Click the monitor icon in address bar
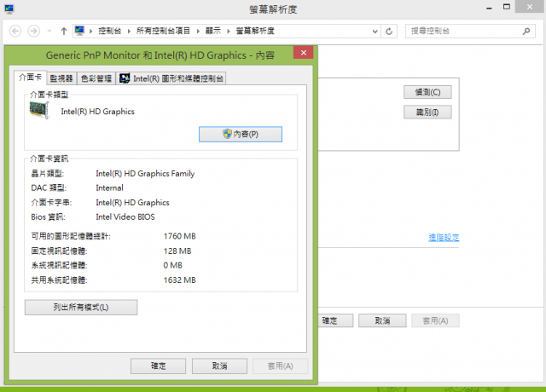Viewport: 546px width, 392px height. click(79, 31)
